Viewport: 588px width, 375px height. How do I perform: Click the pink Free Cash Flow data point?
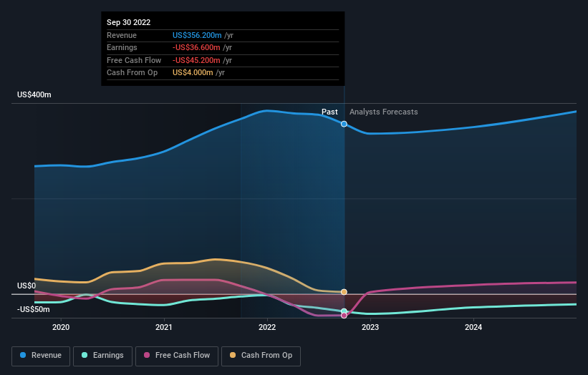[344, 316]
